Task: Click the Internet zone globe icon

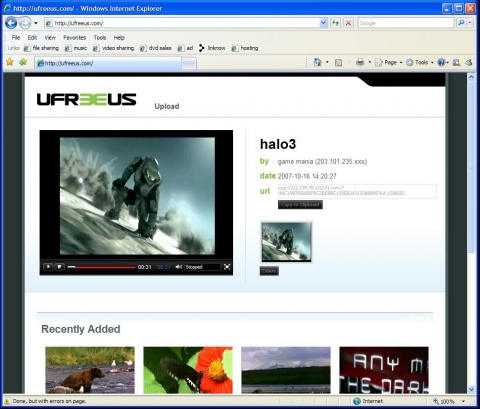Action: [357, 401]
